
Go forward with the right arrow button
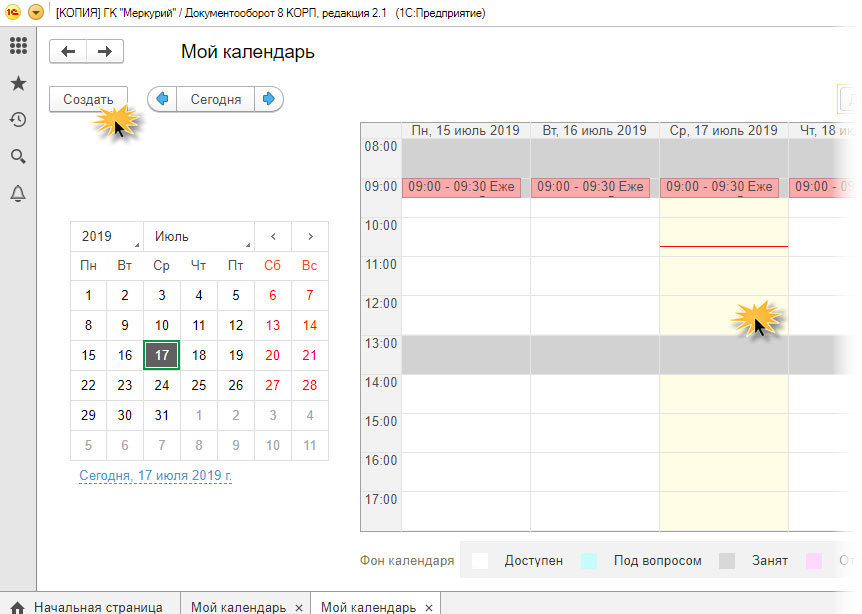pyautogui.click(x=105, y=52)
